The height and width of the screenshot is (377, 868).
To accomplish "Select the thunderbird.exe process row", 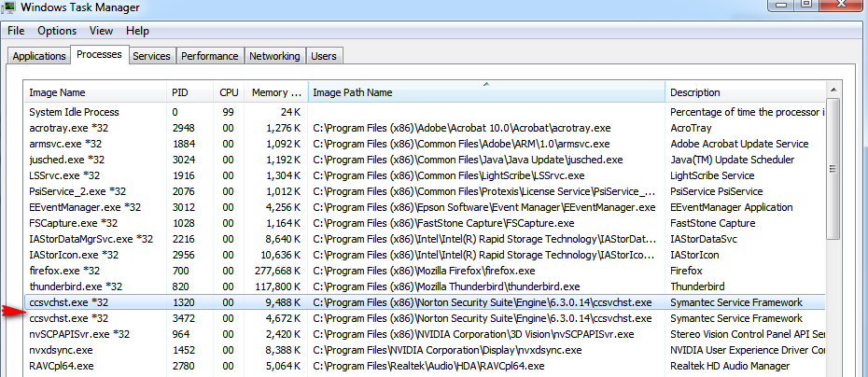I will coord(75,286).
